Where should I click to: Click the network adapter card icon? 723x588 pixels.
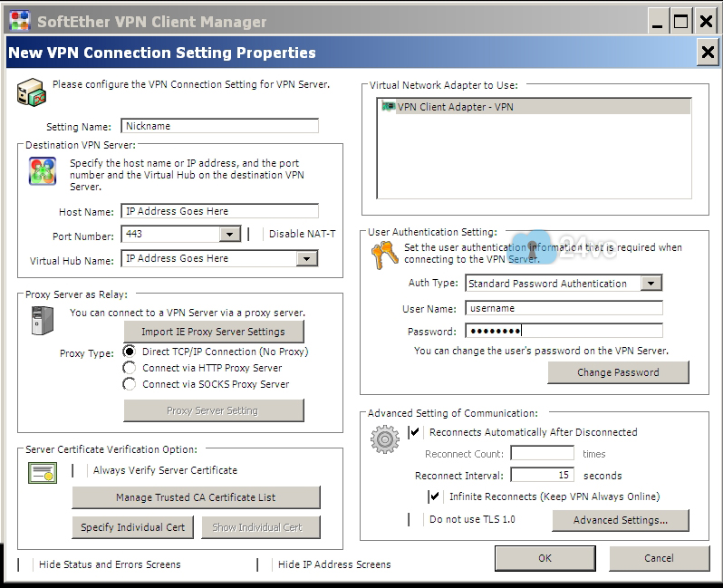point(389,107)
